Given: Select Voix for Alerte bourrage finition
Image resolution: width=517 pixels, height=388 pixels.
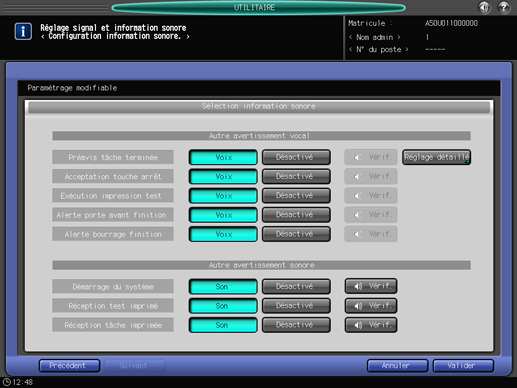Looking at the screenshot, I should pos(223,234).
